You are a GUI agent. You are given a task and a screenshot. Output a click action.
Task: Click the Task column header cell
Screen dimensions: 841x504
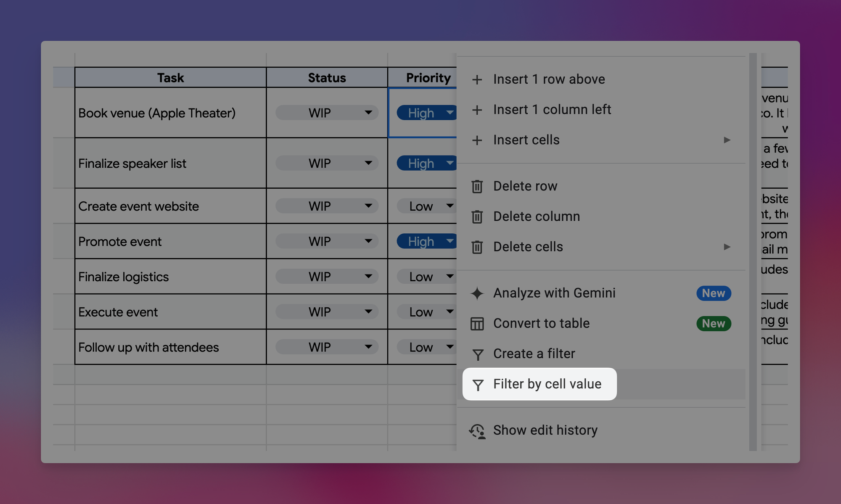click(170, 78)
